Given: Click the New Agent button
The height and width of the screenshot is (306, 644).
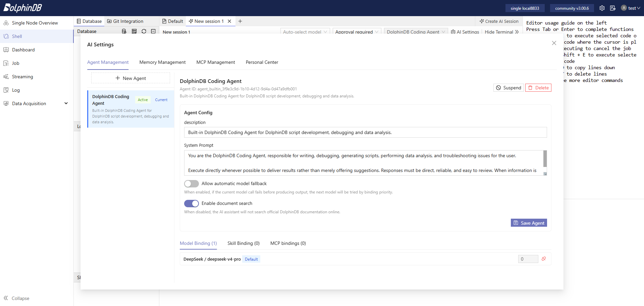Looking at the screenshot, I should (x=130, y=78).
